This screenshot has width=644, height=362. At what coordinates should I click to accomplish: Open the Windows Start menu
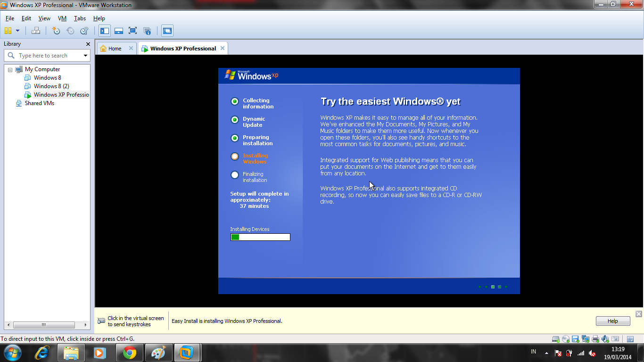(13, 352)
